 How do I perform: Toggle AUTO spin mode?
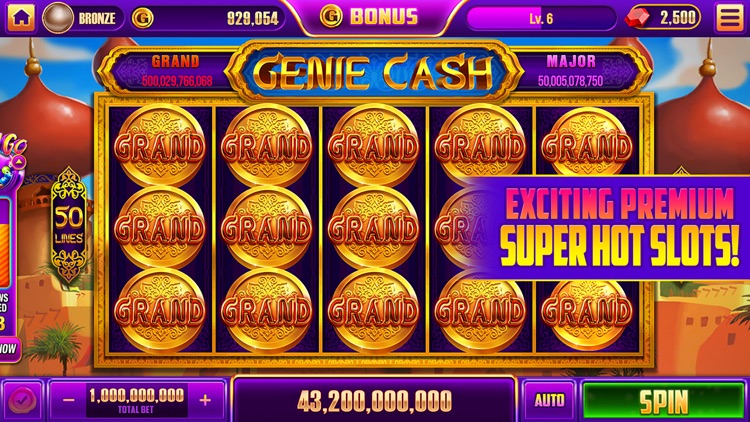(549, 400)
